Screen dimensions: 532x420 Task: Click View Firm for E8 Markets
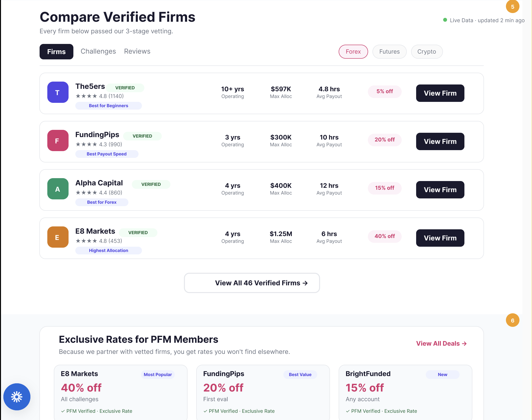(x=440, y=238)
